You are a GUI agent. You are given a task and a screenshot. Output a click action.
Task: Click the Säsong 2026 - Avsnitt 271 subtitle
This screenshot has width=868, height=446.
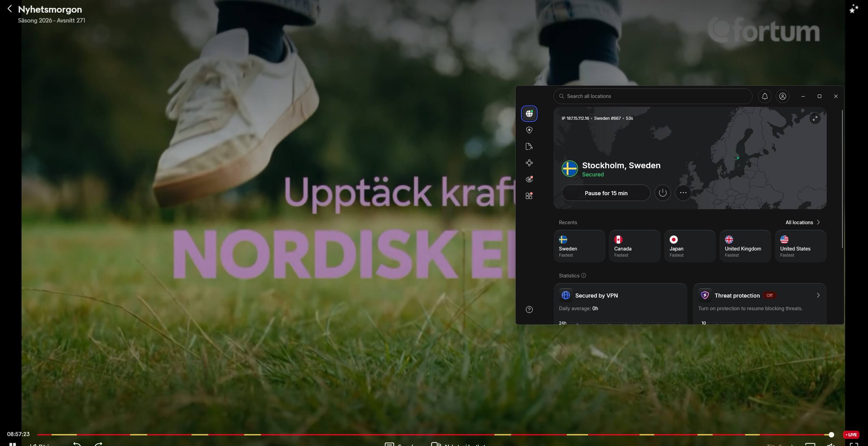(x=52, y=20)
